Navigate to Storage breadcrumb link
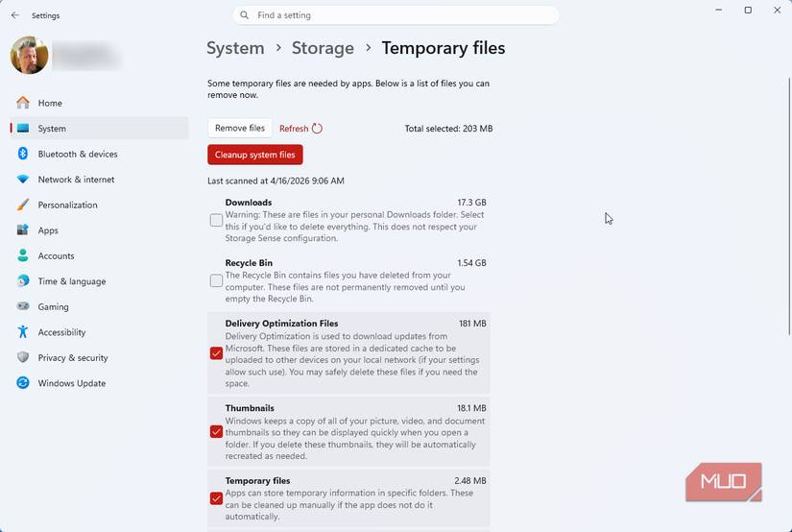 click(x=323, y=48)
